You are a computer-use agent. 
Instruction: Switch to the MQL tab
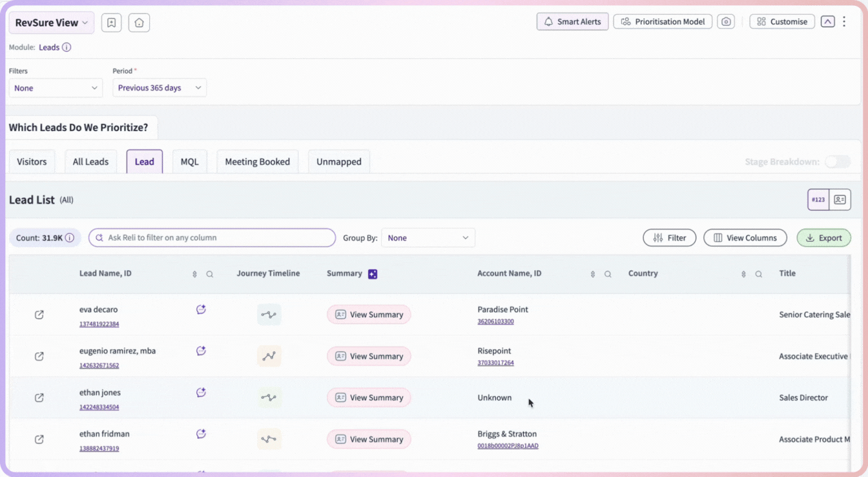(190, 162)
